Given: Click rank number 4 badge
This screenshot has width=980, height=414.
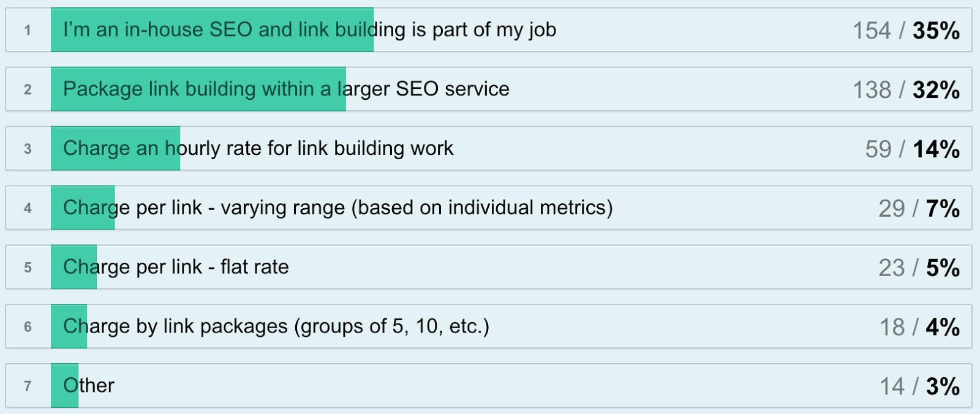Looking at the screenshot, I should click(28, 208).
